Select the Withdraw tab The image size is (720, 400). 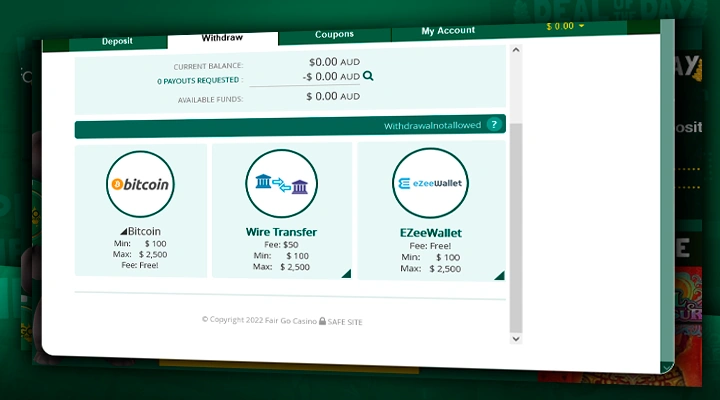(222, 38)
